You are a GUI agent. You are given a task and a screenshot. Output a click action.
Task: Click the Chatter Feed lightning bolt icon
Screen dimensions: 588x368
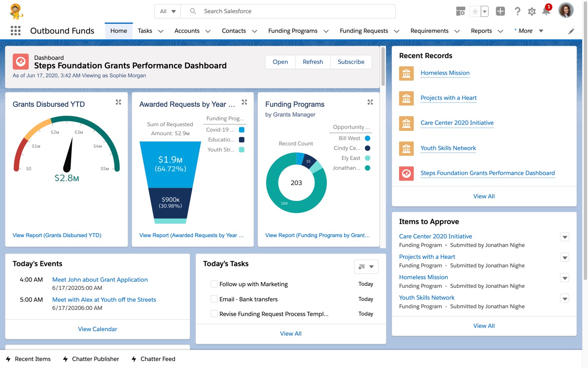tap(134, 359)
